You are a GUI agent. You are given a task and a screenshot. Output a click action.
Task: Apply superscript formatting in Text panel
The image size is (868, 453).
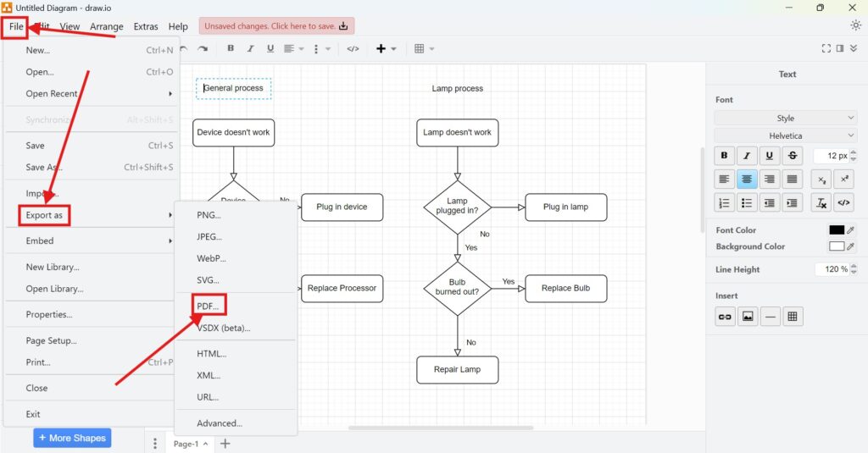click(843, 179)
